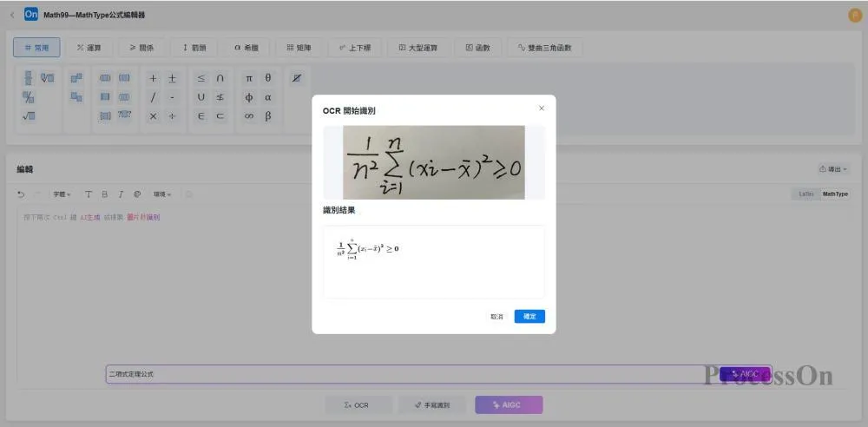Insert the square root template
The image size is (868, 427).
[29, 116]
